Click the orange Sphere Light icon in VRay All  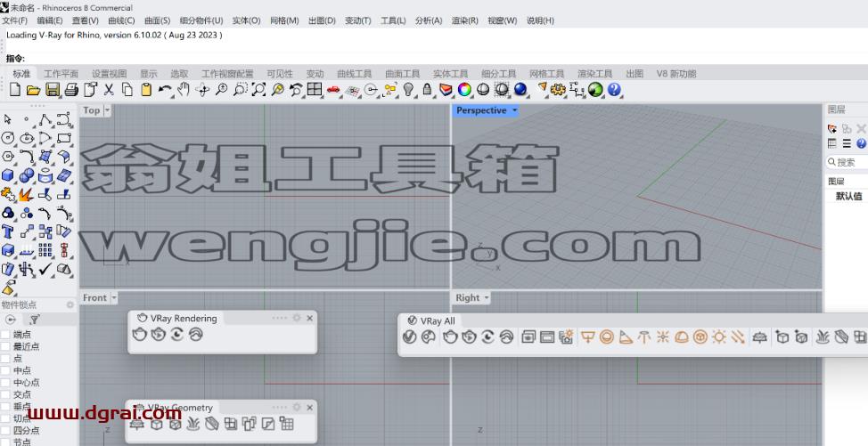point(607,337)
